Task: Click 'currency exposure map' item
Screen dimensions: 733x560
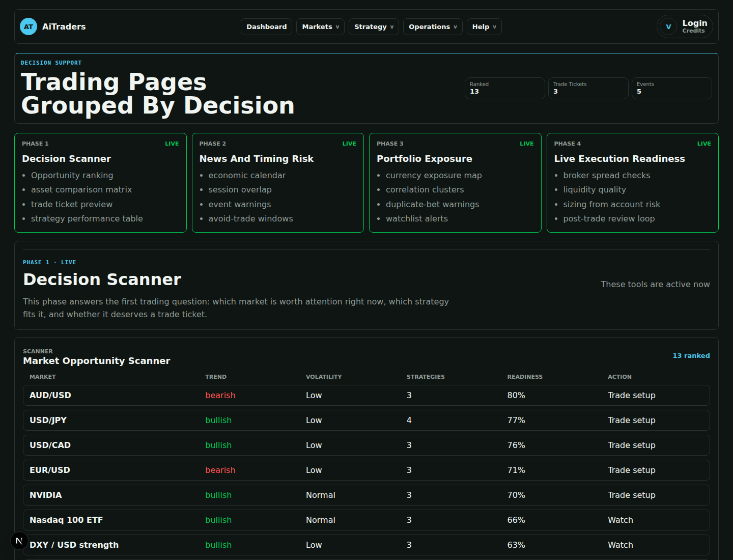Action: 434,175
